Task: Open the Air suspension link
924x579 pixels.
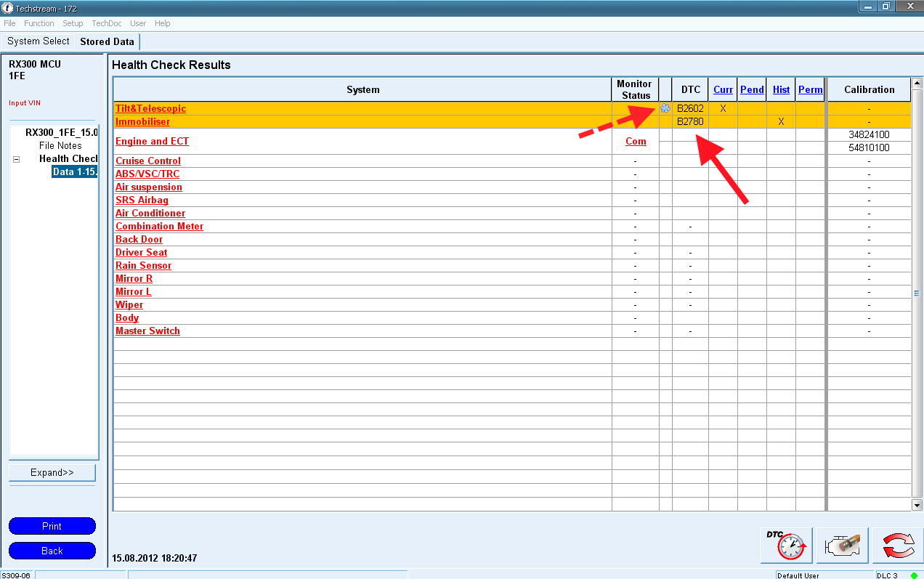Action: click(148, 187)
